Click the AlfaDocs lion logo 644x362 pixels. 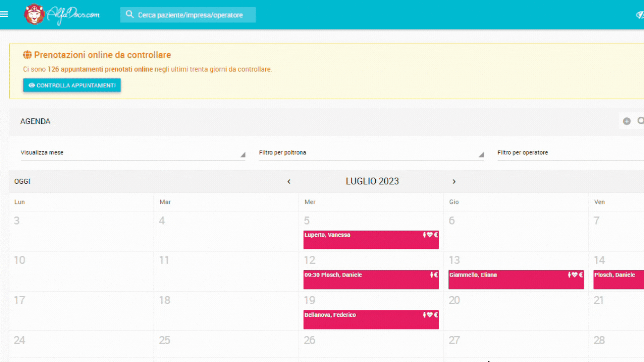coord(34,14)
